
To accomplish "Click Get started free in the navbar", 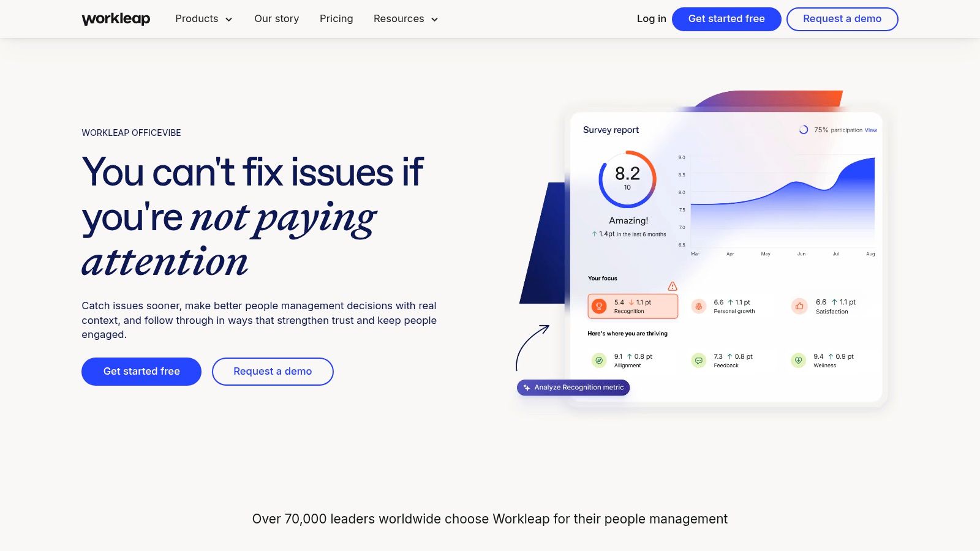I will click(x=726, y=19).
